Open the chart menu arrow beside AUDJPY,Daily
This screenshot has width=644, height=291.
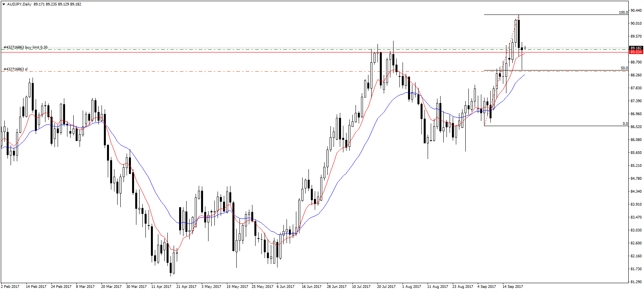pos(4,4)
